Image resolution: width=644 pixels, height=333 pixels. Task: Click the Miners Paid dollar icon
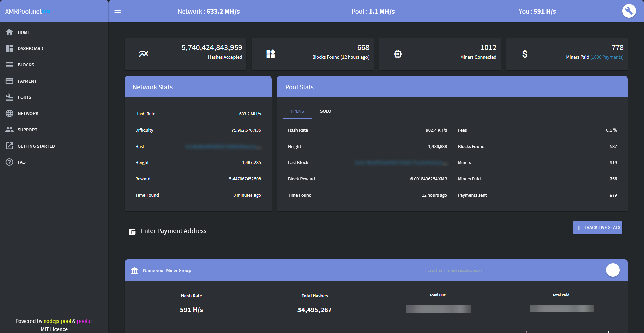point(525,54)
